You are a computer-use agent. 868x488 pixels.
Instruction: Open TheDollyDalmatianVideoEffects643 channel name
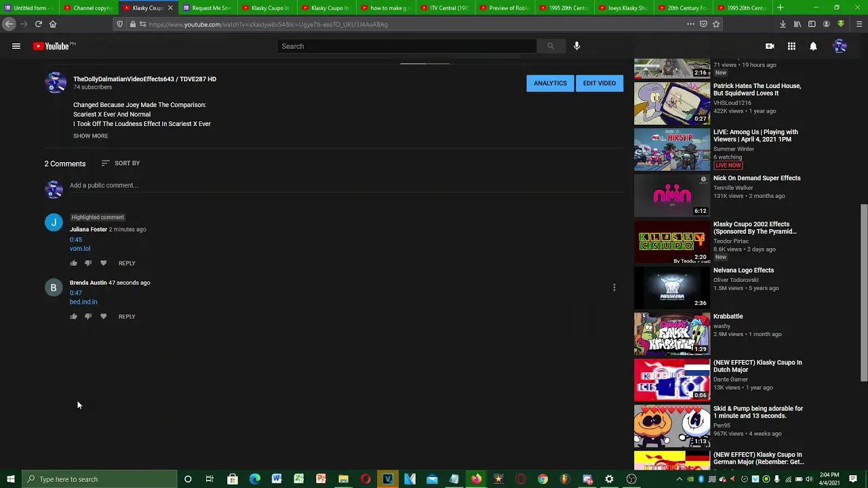pyautogui.click(x=144, y=79)
